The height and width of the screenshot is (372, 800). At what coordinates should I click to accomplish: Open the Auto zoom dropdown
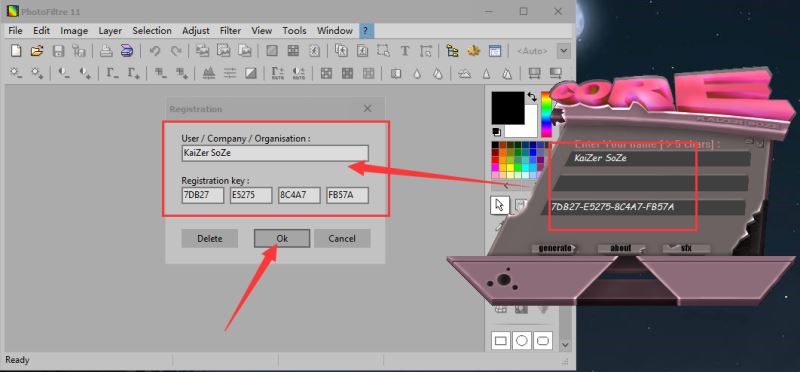[x=563, y=51]
